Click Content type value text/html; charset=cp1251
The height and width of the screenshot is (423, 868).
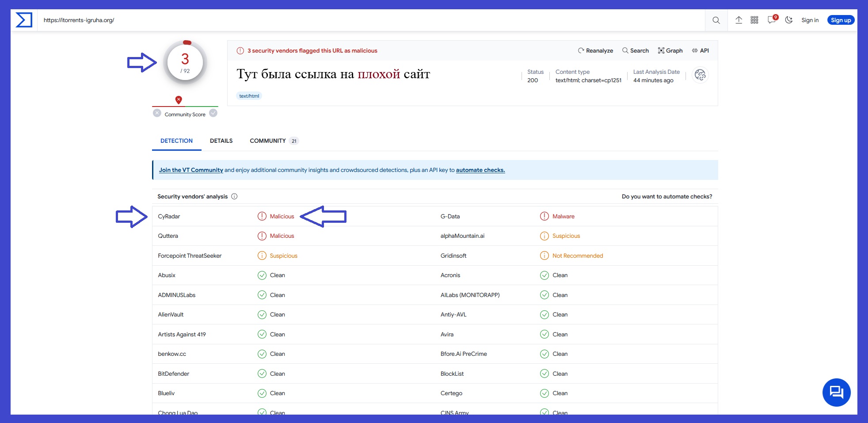tap(588, 80)
